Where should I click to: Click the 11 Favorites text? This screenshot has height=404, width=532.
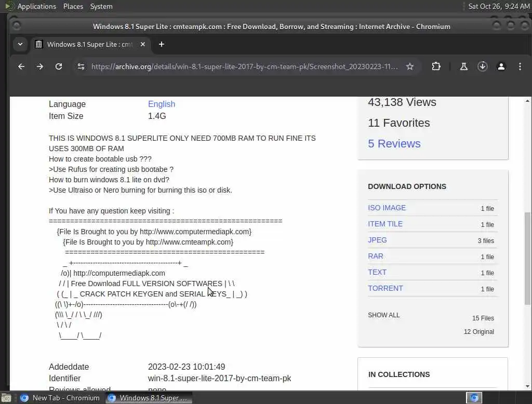click(x=399, y=123)
